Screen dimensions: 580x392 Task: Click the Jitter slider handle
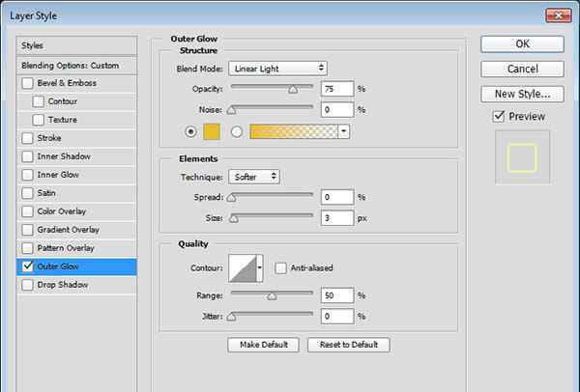[x=232, y=317]
